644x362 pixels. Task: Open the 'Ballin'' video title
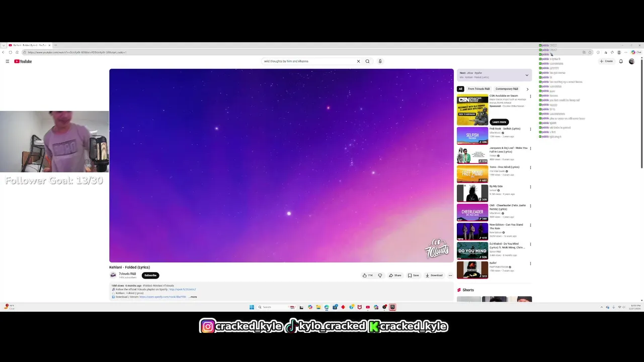pos(493,263)
